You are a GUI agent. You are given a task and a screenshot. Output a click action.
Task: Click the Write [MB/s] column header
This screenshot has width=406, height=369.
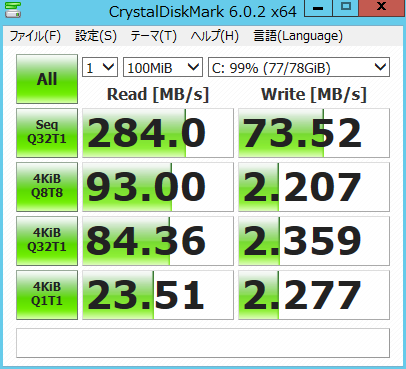pos(314,94)
